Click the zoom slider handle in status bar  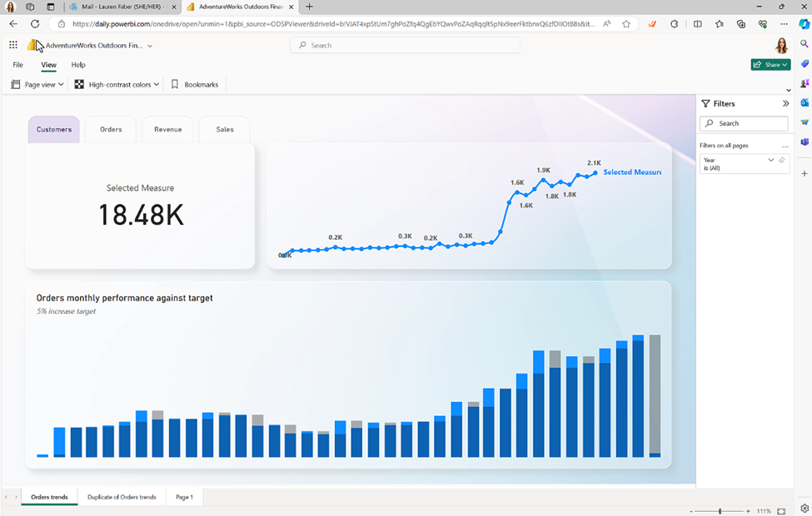point(720,511)
